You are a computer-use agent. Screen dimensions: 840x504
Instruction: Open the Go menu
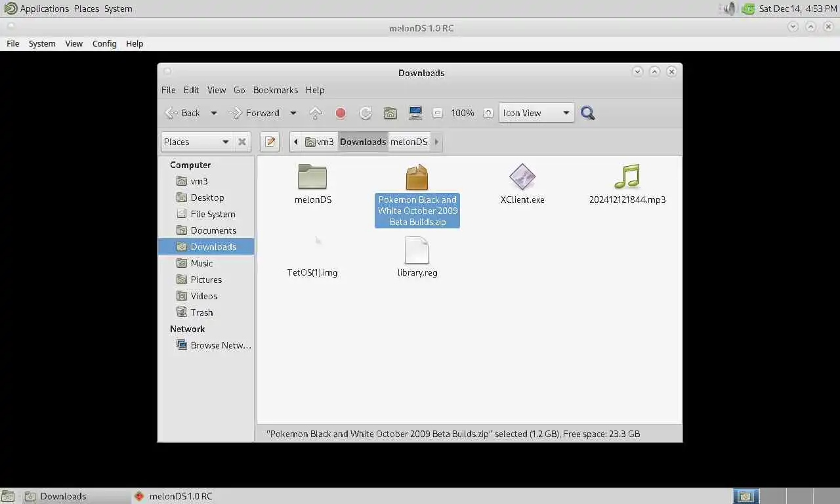[240, 90]
